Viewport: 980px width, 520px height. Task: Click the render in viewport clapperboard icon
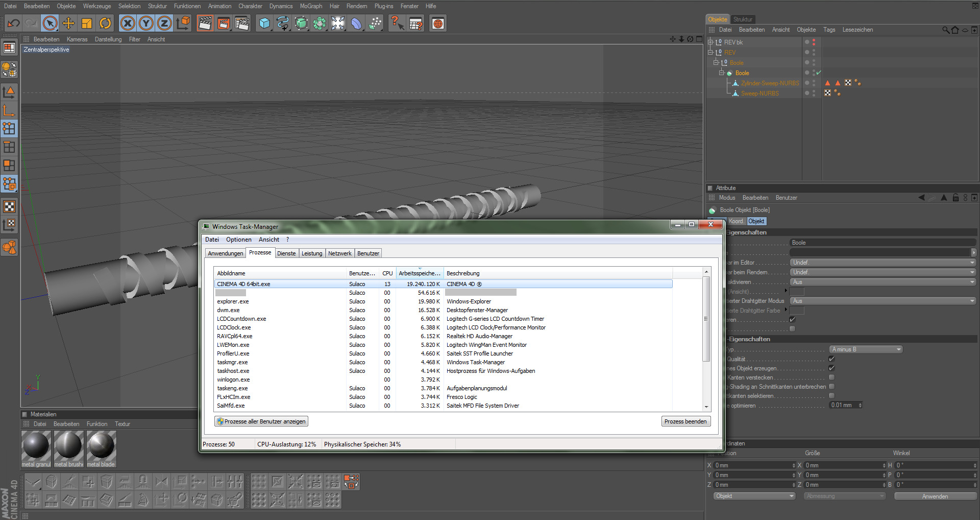point(205,23)
